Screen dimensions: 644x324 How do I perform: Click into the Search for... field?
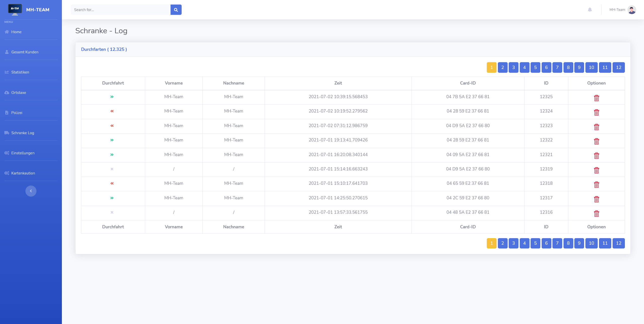click(x=121, y=10)
